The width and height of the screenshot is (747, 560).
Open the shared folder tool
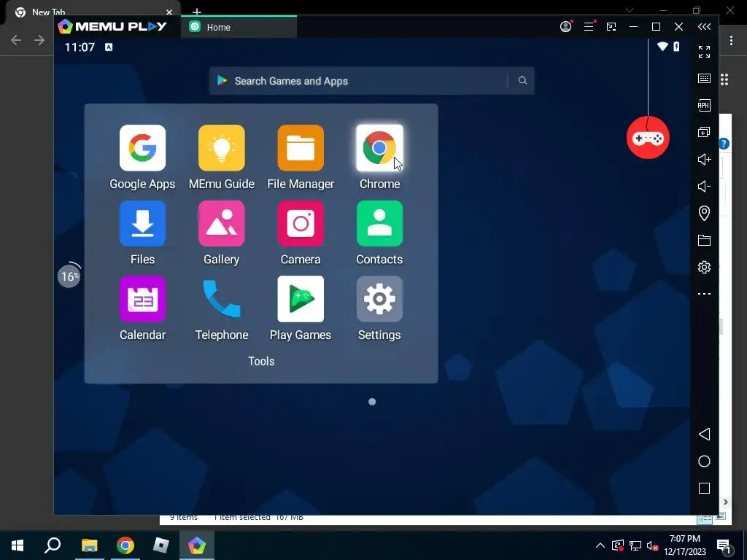click(704, 240)
